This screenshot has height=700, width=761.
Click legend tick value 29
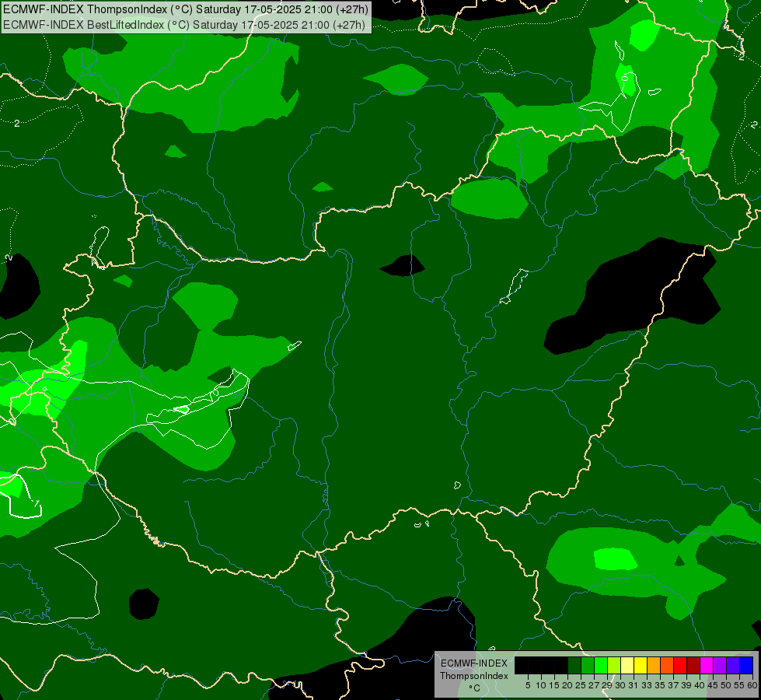pyautogui.click(x=607, y=685)
